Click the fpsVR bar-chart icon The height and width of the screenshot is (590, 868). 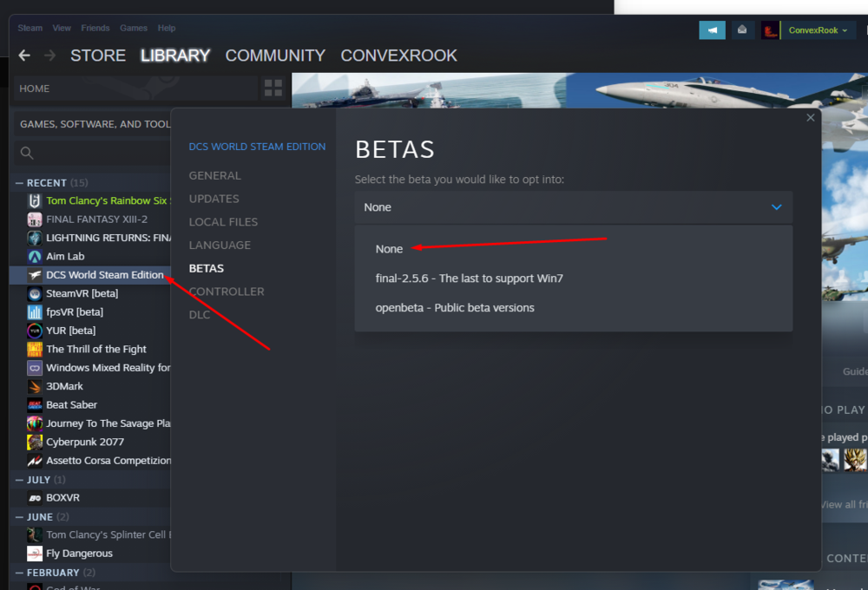(35, 312)
